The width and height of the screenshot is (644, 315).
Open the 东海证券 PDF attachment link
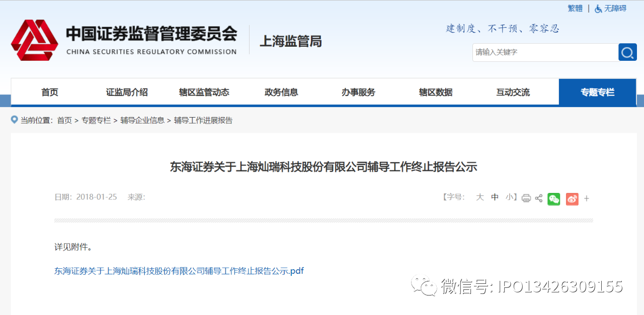tap(179, 271)
